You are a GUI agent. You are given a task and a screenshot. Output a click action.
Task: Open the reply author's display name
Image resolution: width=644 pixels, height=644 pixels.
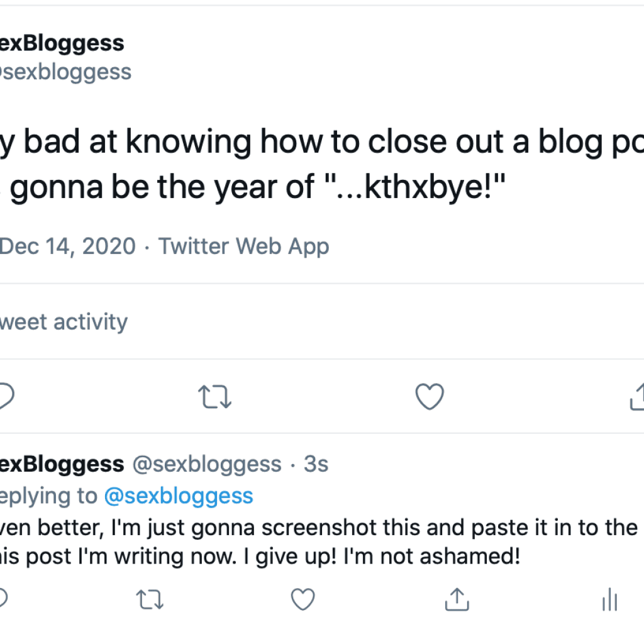coord(62,464)
